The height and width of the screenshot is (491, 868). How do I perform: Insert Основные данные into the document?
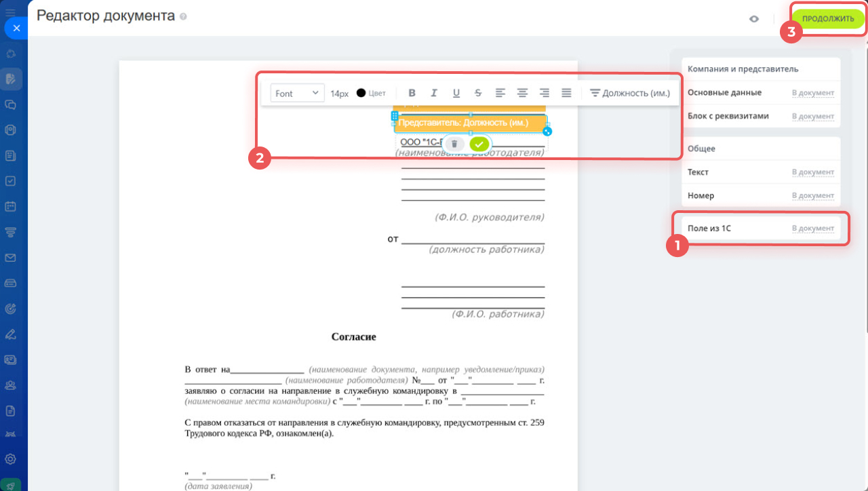[813, 94]
